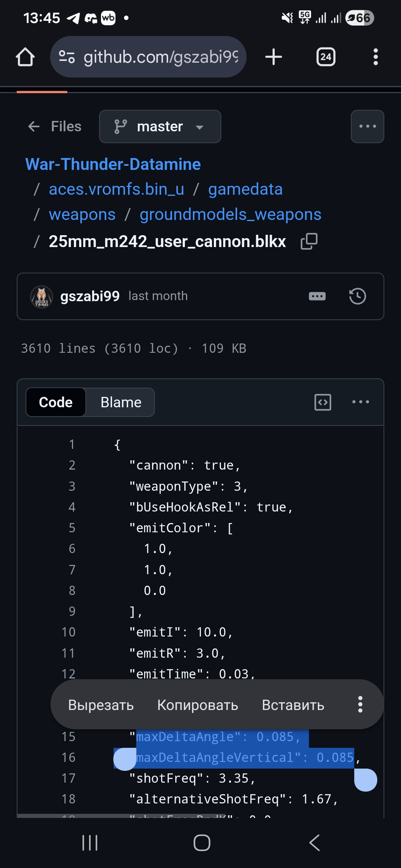This screenshot has width=401, height=868.
Task: Choose Копировать from the selection menu
Action: 198,705
